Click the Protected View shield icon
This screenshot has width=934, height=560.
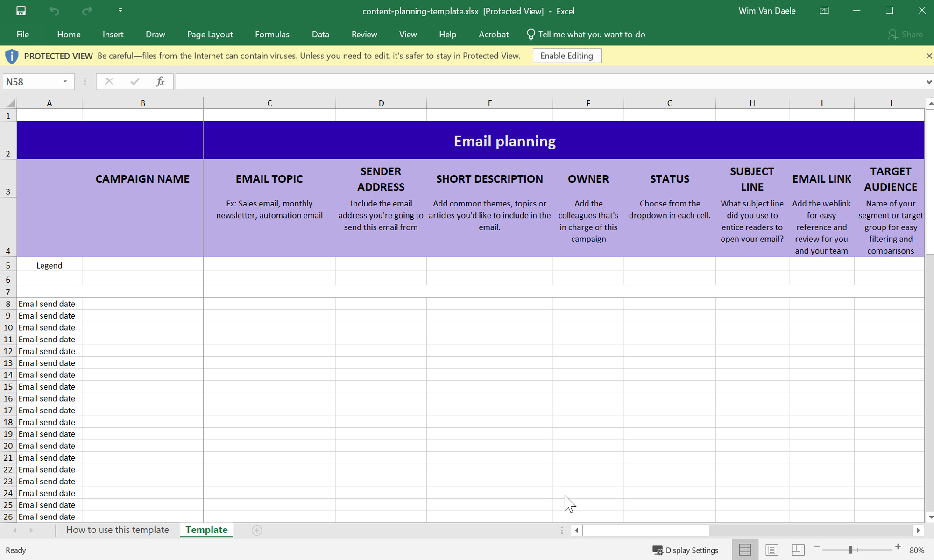tap(12, 56)
